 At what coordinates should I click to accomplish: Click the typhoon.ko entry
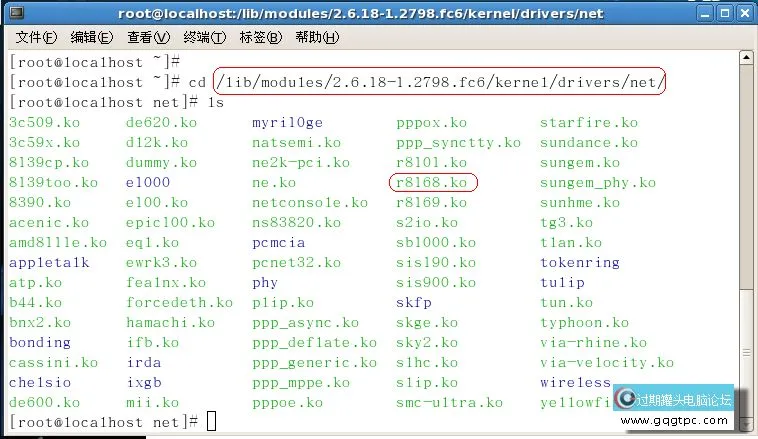[584, 323]
